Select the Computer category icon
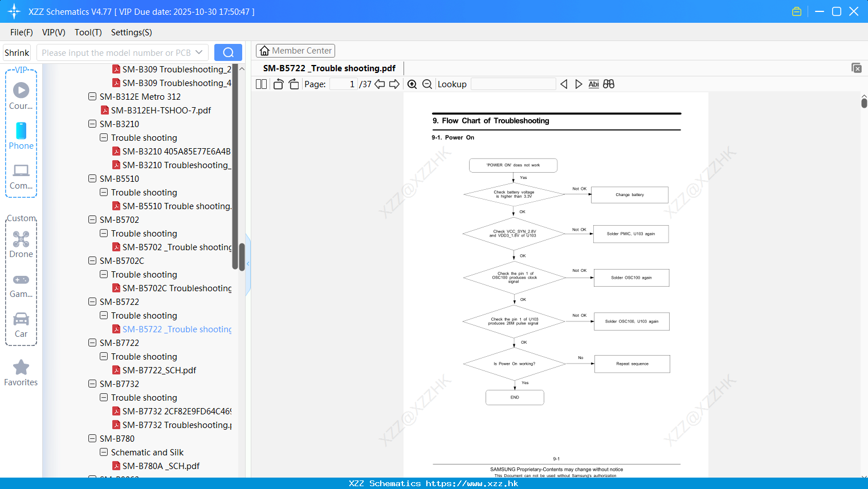868x489 pixels. pyautogui.click(x=21, y=176)
